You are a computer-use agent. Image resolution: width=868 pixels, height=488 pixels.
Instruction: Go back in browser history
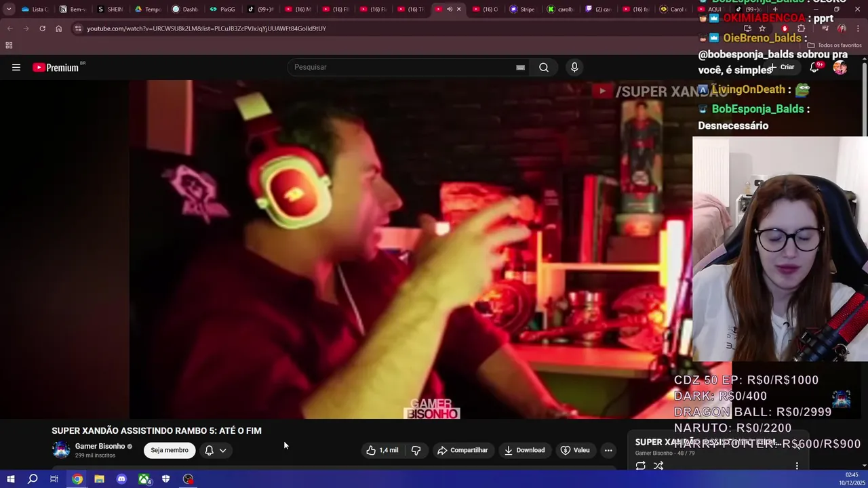(x=9, y=28)
